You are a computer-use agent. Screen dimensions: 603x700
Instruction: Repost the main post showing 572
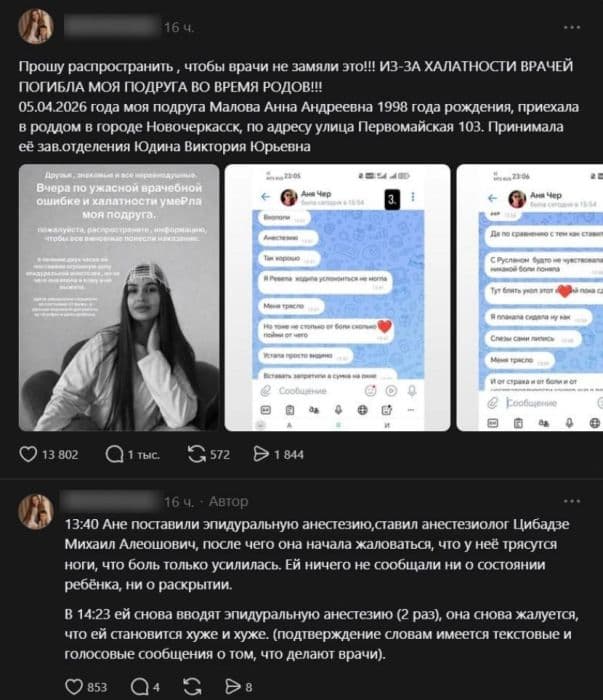(x=196, y=454)
